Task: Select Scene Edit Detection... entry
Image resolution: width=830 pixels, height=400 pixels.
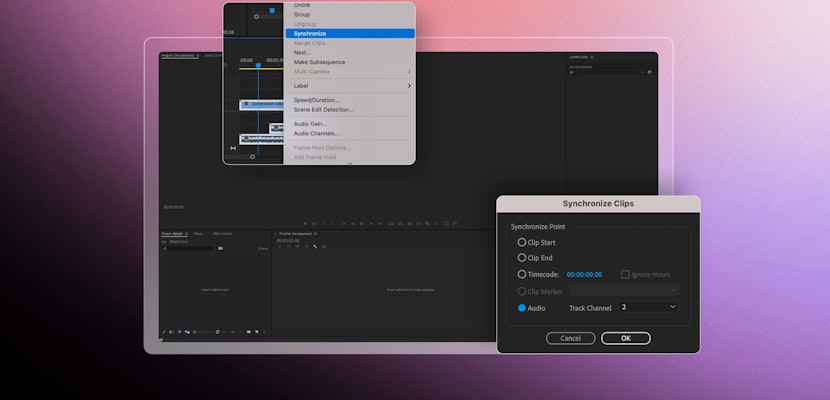Action: coord(323,109)
